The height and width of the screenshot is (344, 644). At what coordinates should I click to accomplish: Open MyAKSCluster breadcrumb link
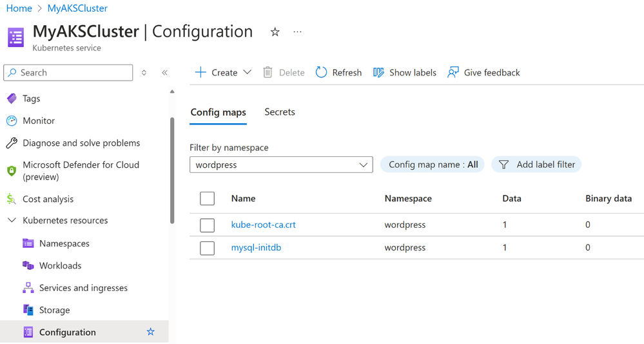77,8
